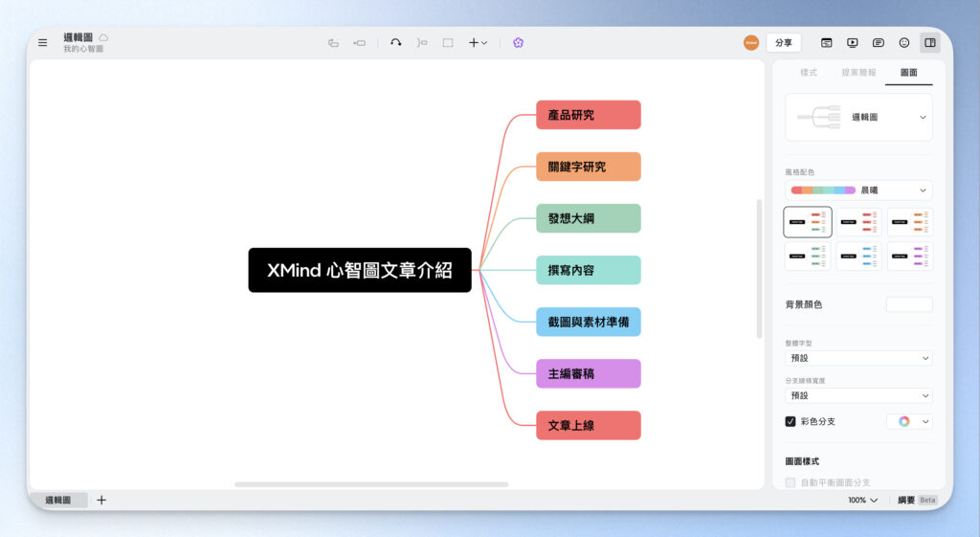Click the 邏輯圖 sheet tab
The image size is (980, 537).
click(58, 500)
